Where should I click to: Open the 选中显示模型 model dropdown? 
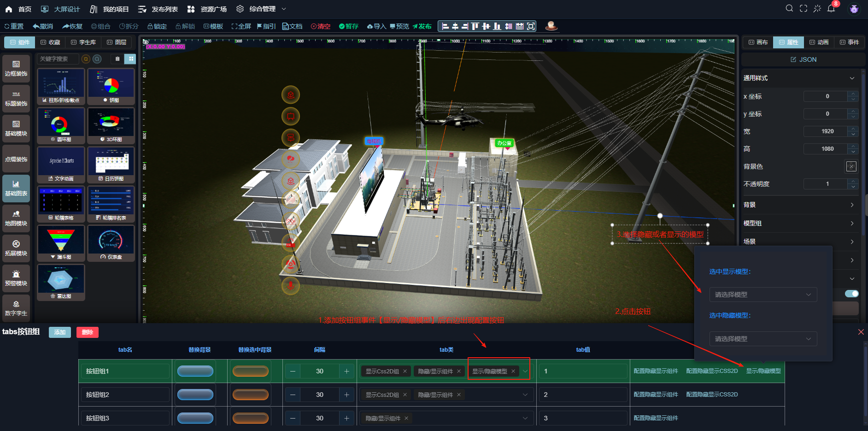click(x=763, y=295)
